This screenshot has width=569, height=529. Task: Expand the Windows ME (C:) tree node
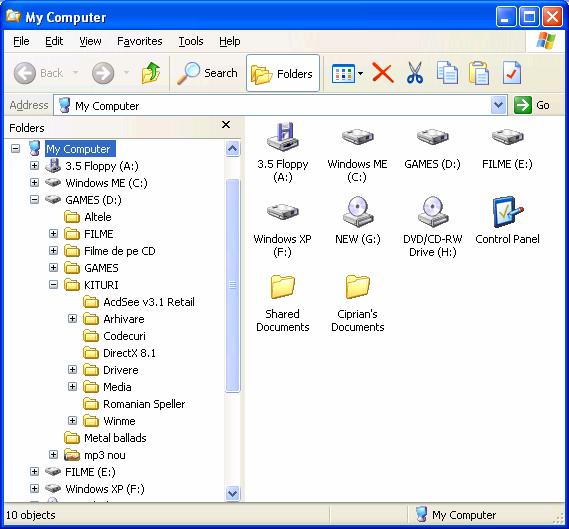[x=34, y=183]
